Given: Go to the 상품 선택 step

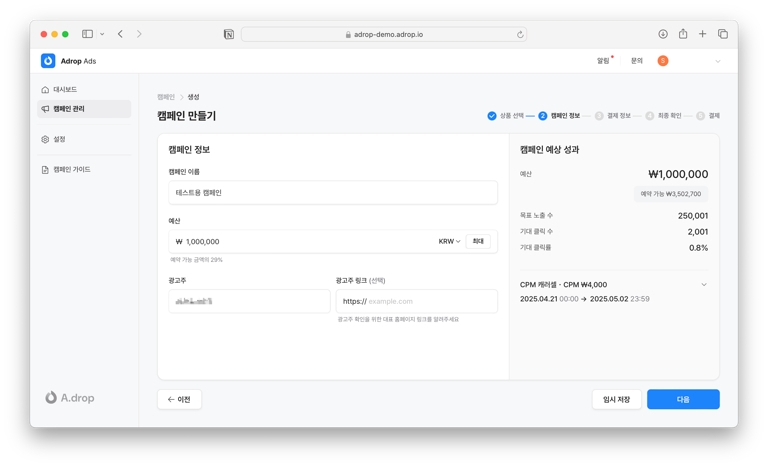Looking at the screenshot, I should tap(505, 116).
